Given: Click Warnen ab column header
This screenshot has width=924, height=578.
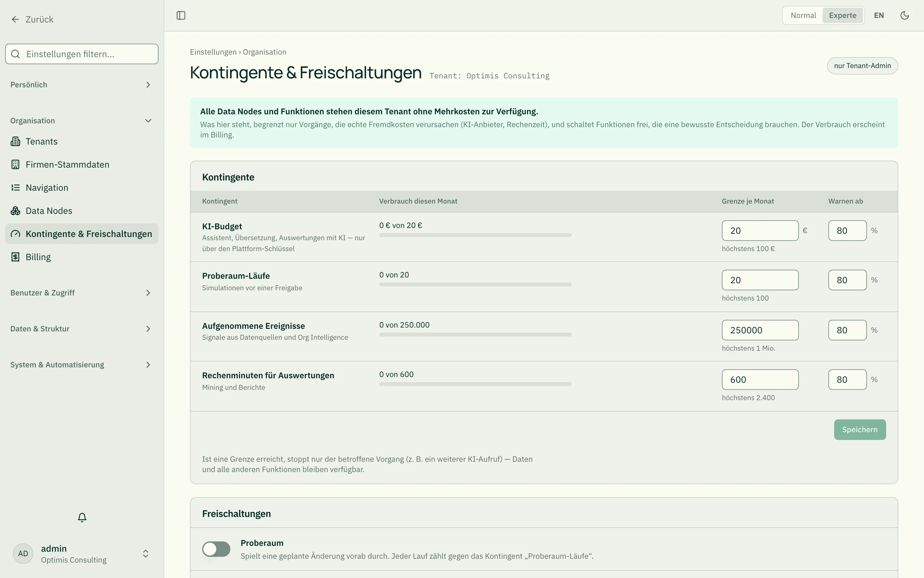Looking at the screenshot, I should coord(845,201).
